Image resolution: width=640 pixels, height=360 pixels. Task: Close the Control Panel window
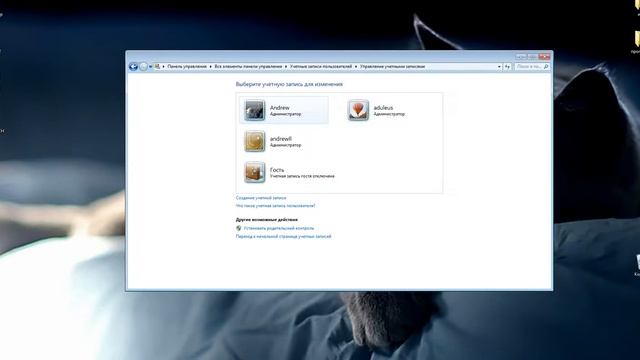tap(544, 56)
